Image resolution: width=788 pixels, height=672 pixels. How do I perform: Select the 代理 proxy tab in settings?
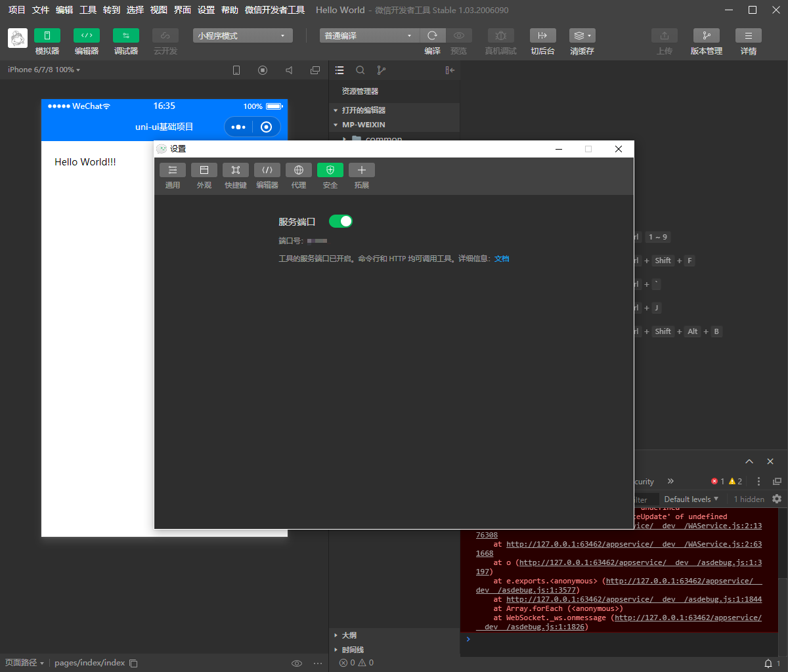click(x=299, y=177)
